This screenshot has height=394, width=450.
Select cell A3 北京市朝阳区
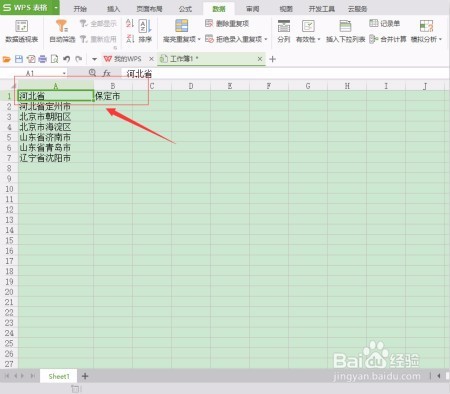pyautogui.click(x=56, y=117)
